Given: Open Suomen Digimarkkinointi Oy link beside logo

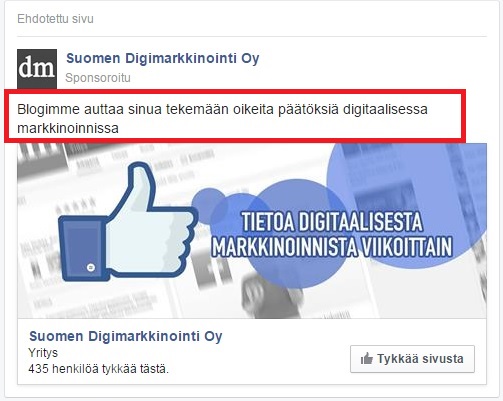Looking at the screenshot, I should [x=163, y=59].
